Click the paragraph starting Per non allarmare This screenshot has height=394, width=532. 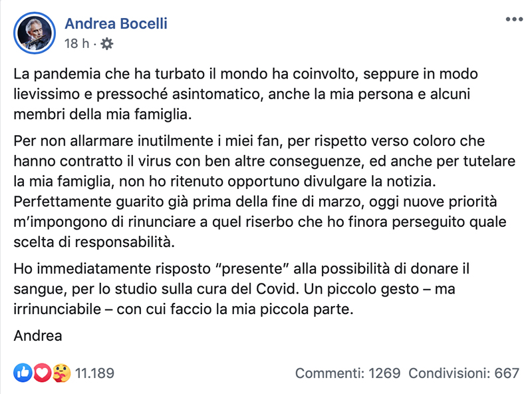[x=265, y=161]
